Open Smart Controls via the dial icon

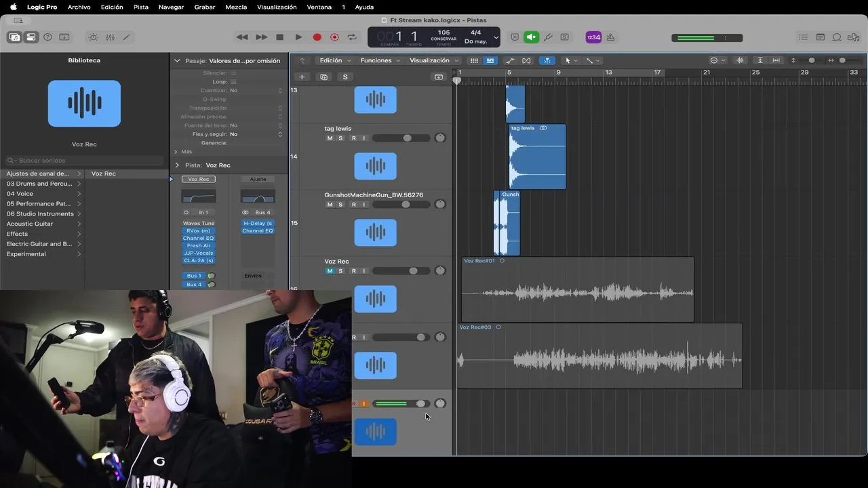click(x=94, y=37)
